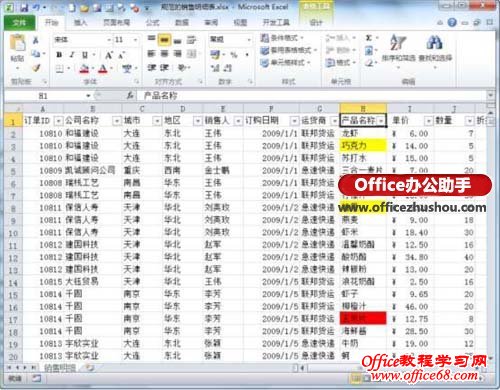Viewport: 500px width, 390px height.
Task: Click the Align Text Left icon
Action: click(152, 54)
